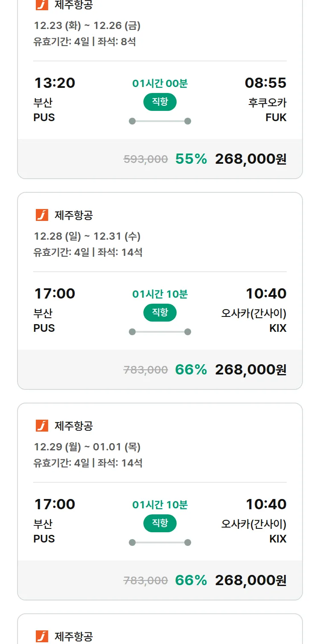Click route line on the Fukuoka flight
The height and width of the screenshot is (644, 320).
click(160, 121)
